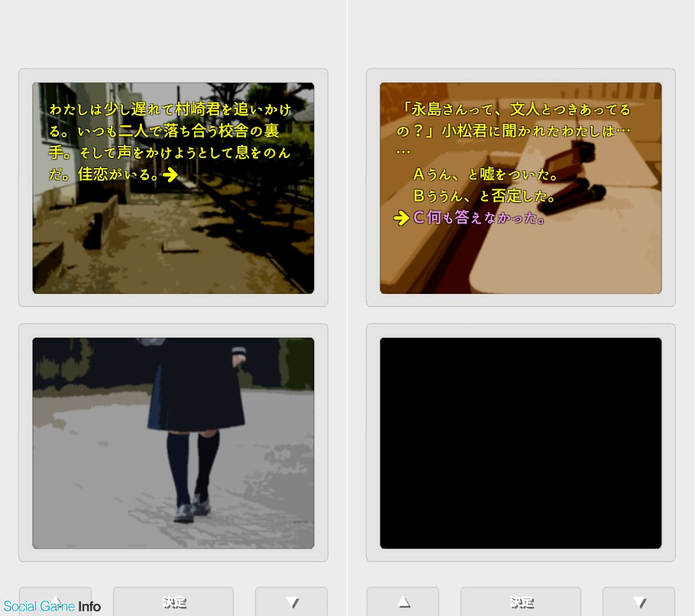Screen dimensions: 695x616
Task: Choose highlighted answer 'C何も答えなかった。'
Action: (479, 218)
